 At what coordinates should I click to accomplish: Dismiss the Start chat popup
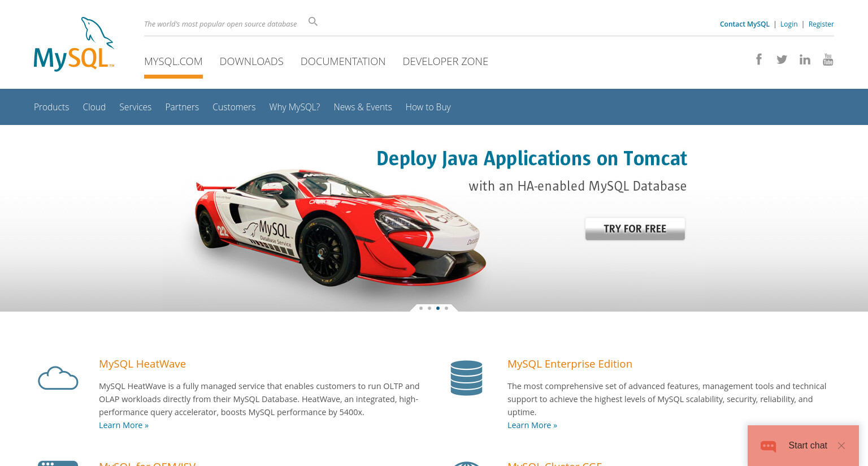(x=841, y=446)
